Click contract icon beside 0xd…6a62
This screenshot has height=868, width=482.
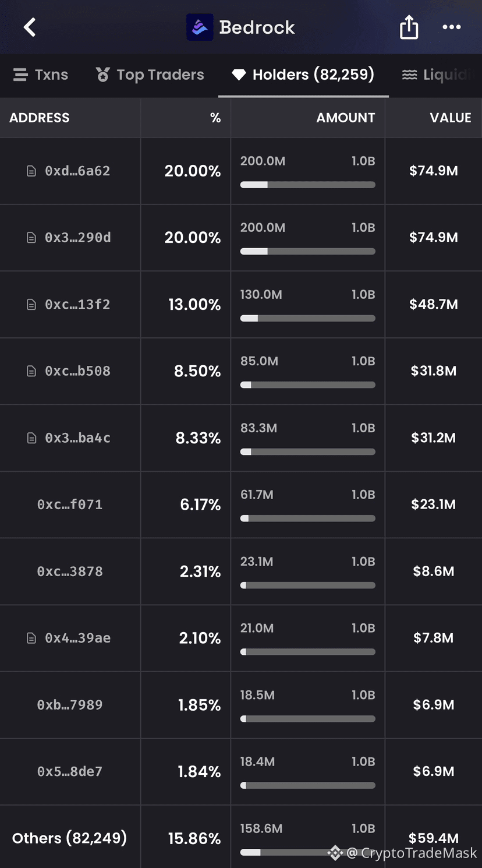[x=31, y=171]
